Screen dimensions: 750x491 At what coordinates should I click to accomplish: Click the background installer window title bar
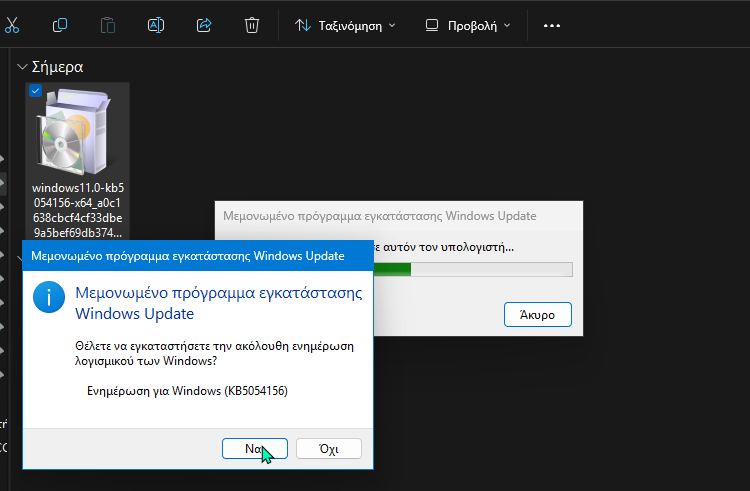[x=399, y=216]
